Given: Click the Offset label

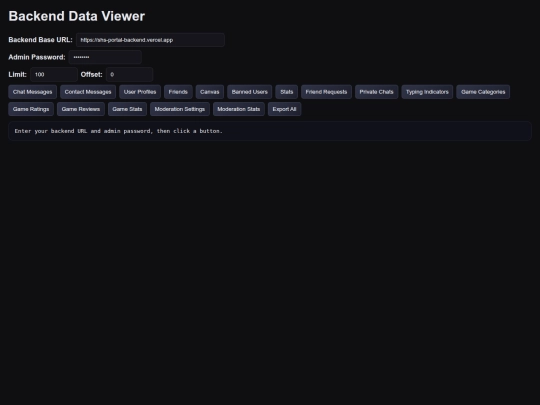Looking at the screenshot, I should [92, 74].
